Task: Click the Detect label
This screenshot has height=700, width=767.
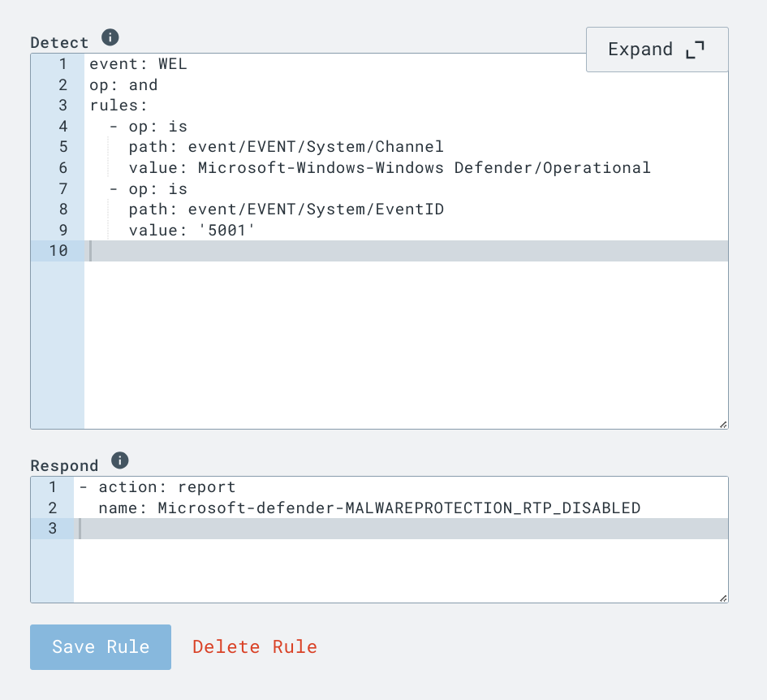Action: tap(59, 42)
